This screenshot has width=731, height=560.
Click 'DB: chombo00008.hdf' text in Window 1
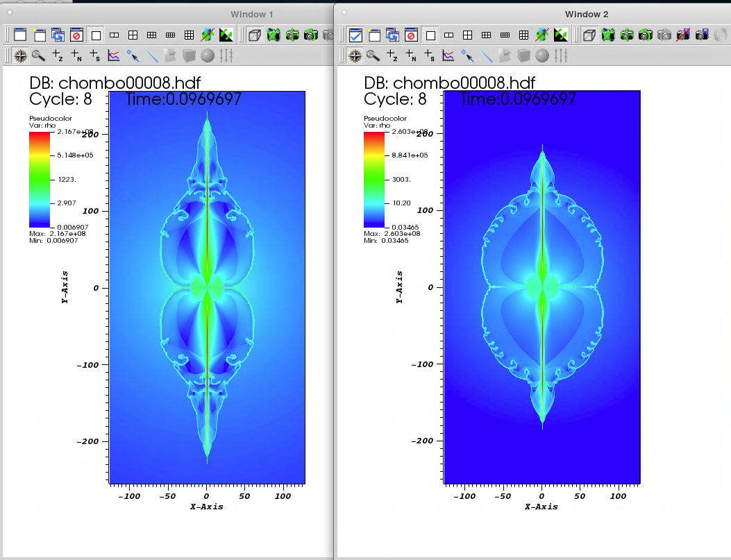tap(115, 83)
